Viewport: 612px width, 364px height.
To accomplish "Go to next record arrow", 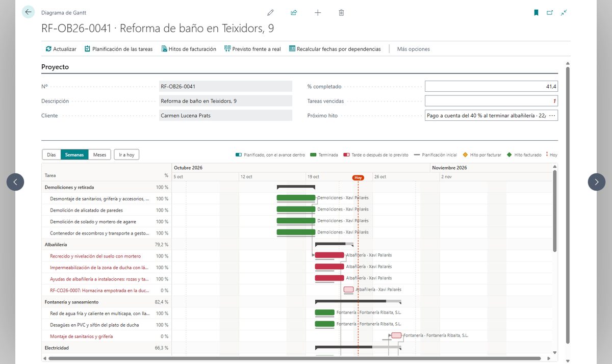I will click(597, 182).
